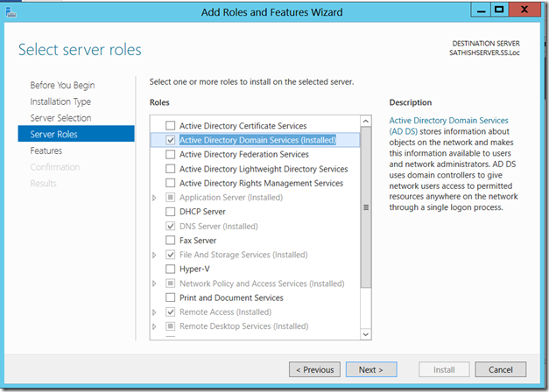The image size is (549, 392).
Task: Toggle File And Storage Services checkbox
Action: click(171, 255)
